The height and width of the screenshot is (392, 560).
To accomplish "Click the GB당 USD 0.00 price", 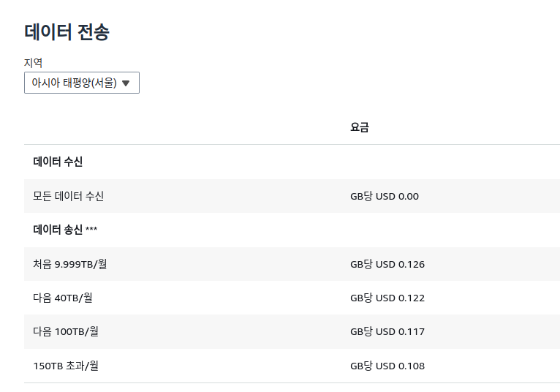I will tap(385, 196).
